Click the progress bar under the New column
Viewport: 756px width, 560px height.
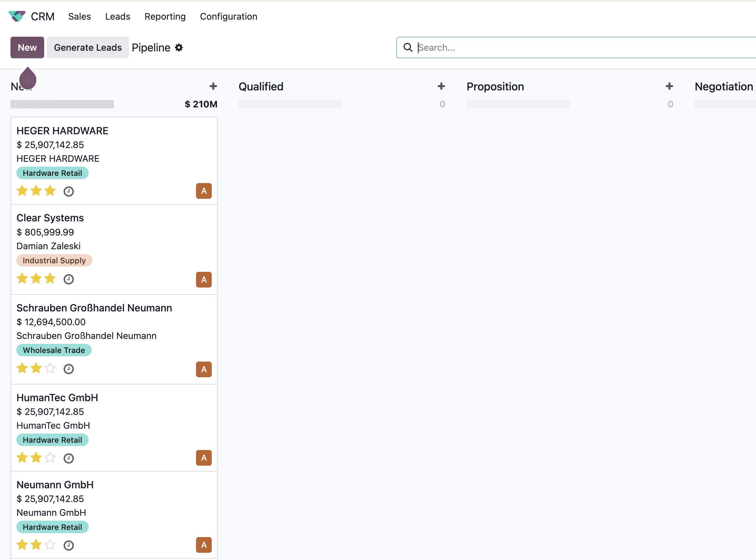point(62,104)
